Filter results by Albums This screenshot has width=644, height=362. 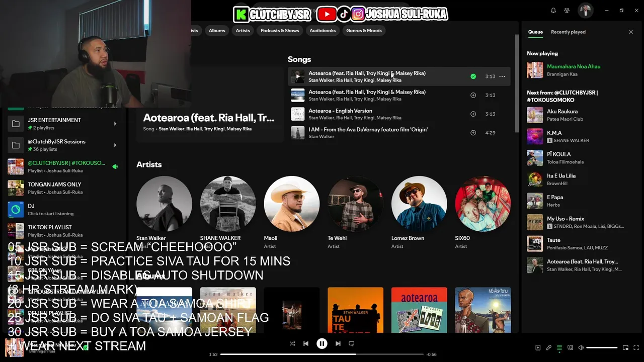coord(217,31)
